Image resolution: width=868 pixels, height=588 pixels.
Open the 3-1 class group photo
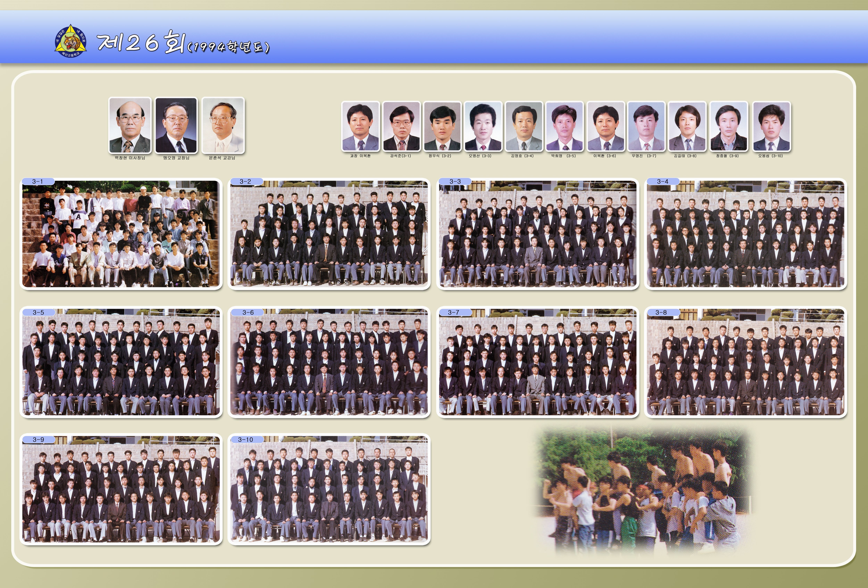pyautogui.click(x=121, y=234)
